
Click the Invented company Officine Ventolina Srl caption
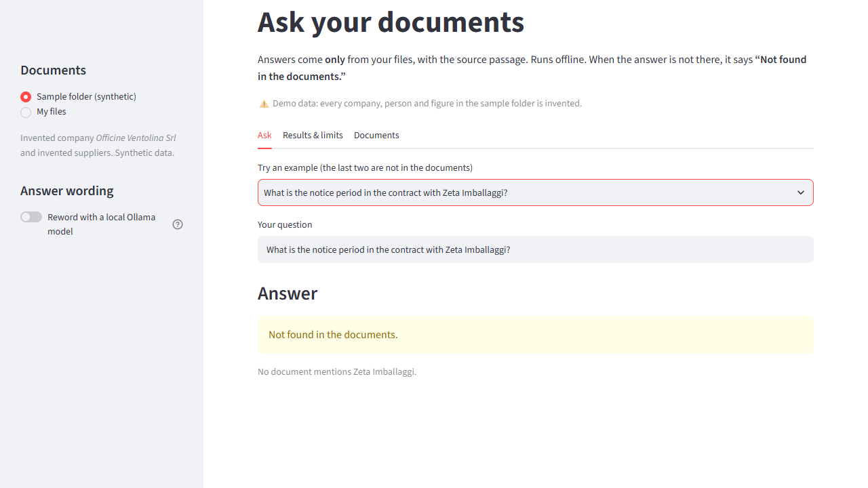point(98,145)
